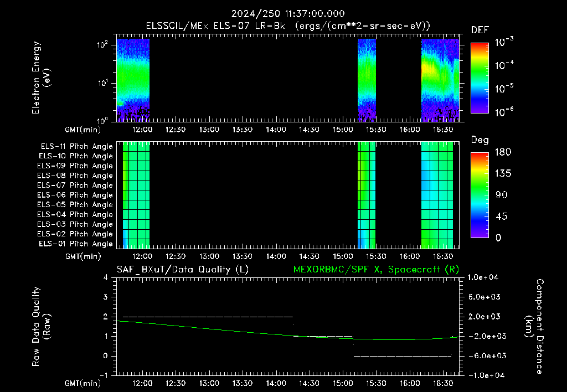
Task: Click the SAF_BXuT/Data Quality (L) title
Action: (x=183, y=270)
